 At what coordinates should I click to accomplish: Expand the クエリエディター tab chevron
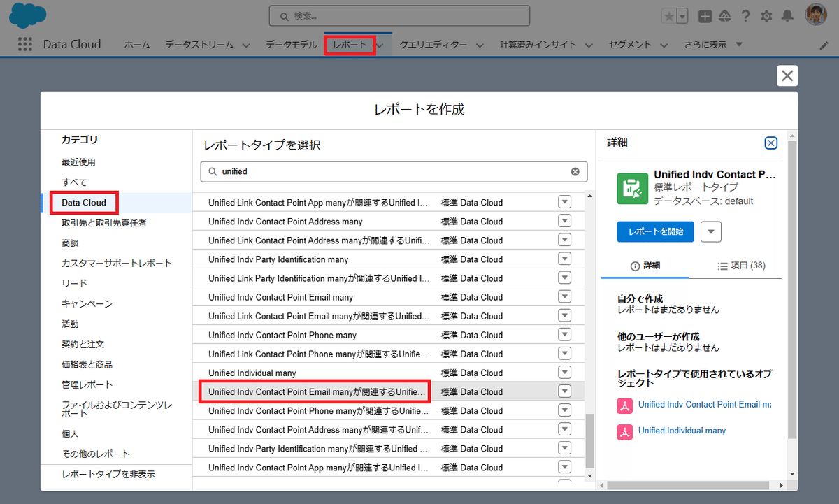(480, 45)
